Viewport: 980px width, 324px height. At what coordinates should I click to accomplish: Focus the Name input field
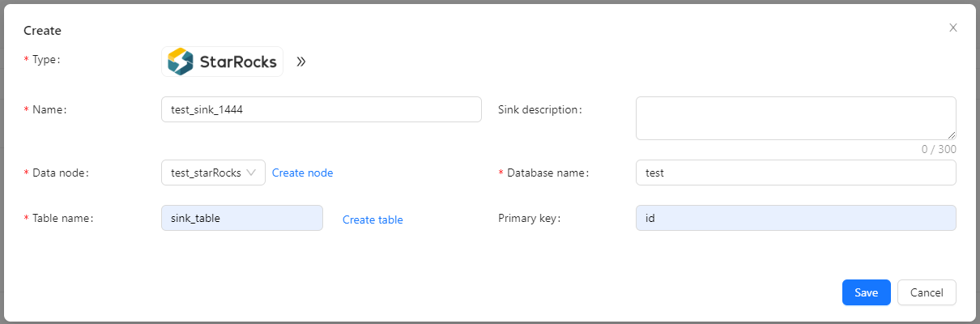point(322,110)
